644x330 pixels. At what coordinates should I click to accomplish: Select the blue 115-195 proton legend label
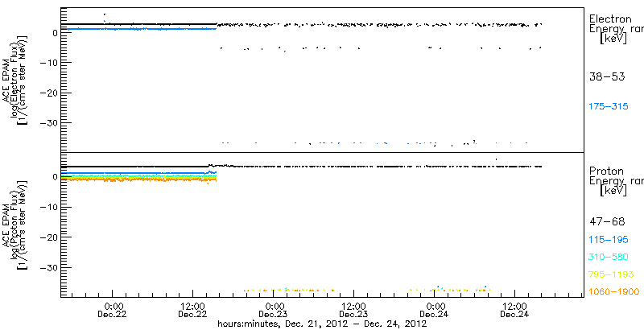click(x=609, y=239)
